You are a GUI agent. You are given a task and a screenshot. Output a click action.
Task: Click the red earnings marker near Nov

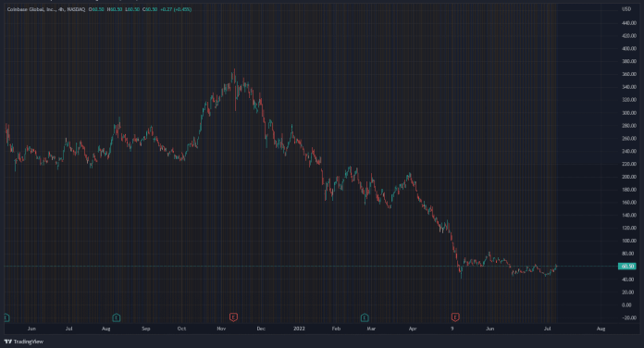[x=233, y=317]
